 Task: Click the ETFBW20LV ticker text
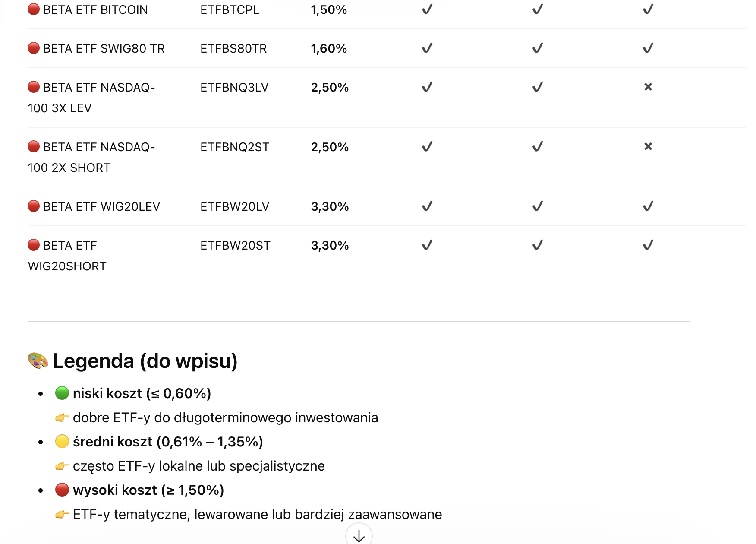235,207
